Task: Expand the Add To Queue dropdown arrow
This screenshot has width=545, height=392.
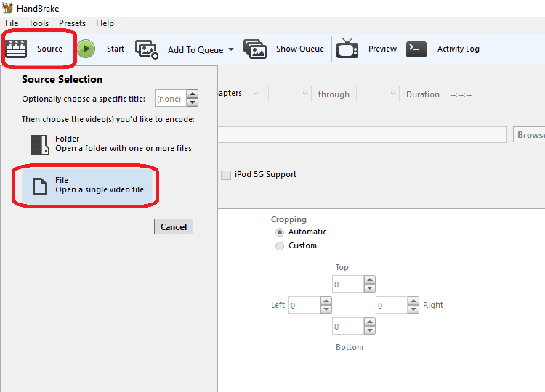Action: click(231, 49)
